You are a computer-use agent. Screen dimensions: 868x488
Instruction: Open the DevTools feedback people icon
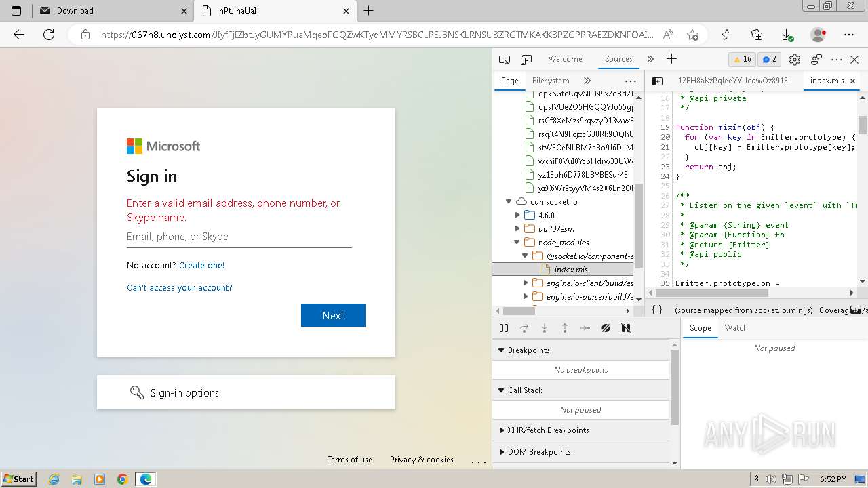pyautogui.click(x=816, y=59)
